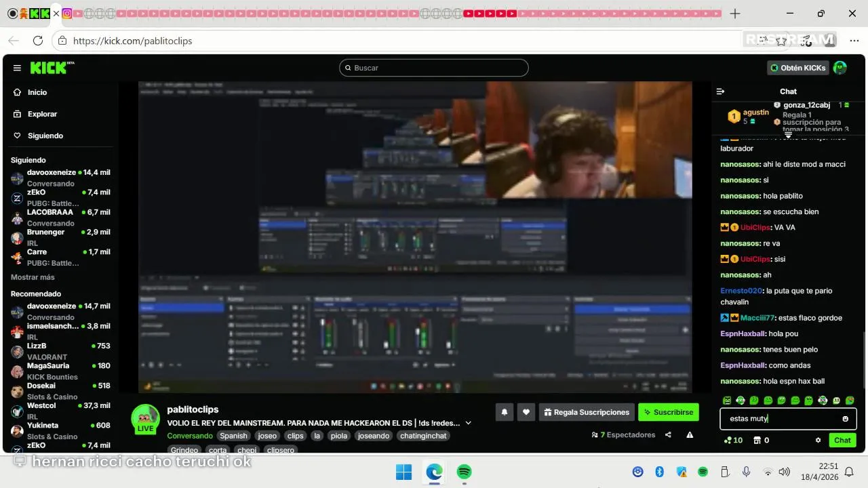Image resolution: width=868 pixels, height=488 pixels.
Task: Select the joseando tag
Action: pyautogui.click(x=374, y=436)
